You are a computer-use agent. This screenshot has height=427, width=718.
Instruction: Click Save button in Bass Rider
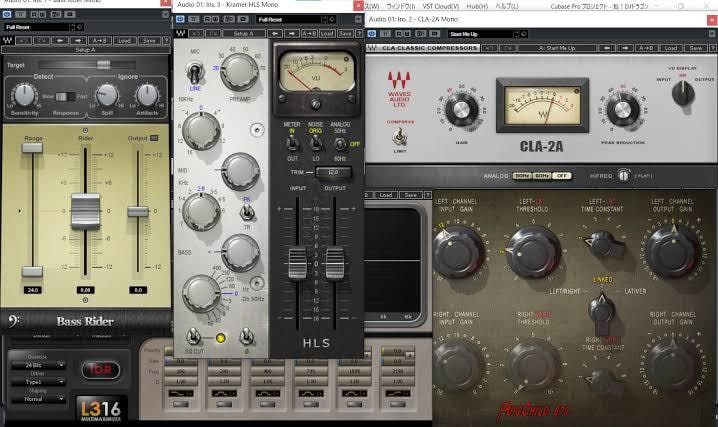pyautogui.click(x=149, y=41)
